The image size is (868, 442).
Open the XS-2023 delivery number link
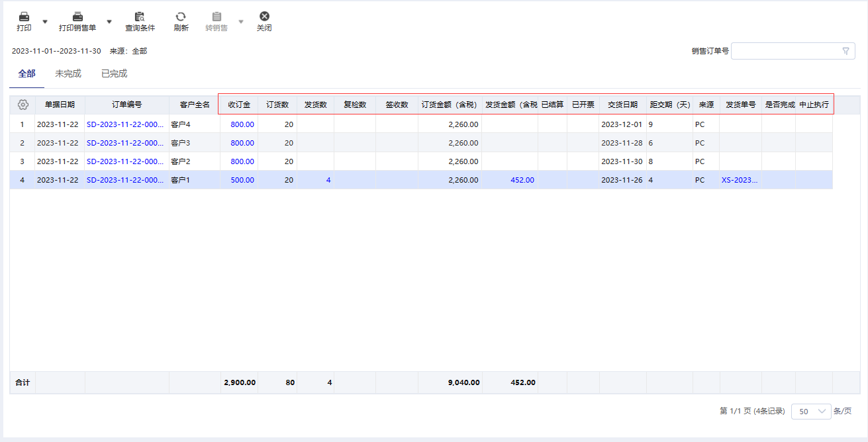(x=740, y=180)
